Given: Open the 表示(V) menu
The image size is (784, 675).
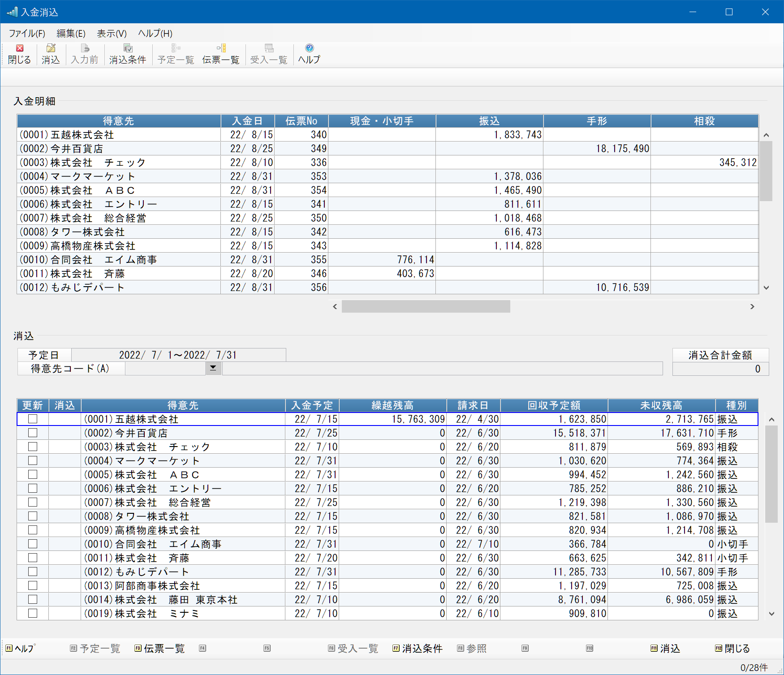Looking at the screenshot, I should pyautogui.click(x=112, y=34).
